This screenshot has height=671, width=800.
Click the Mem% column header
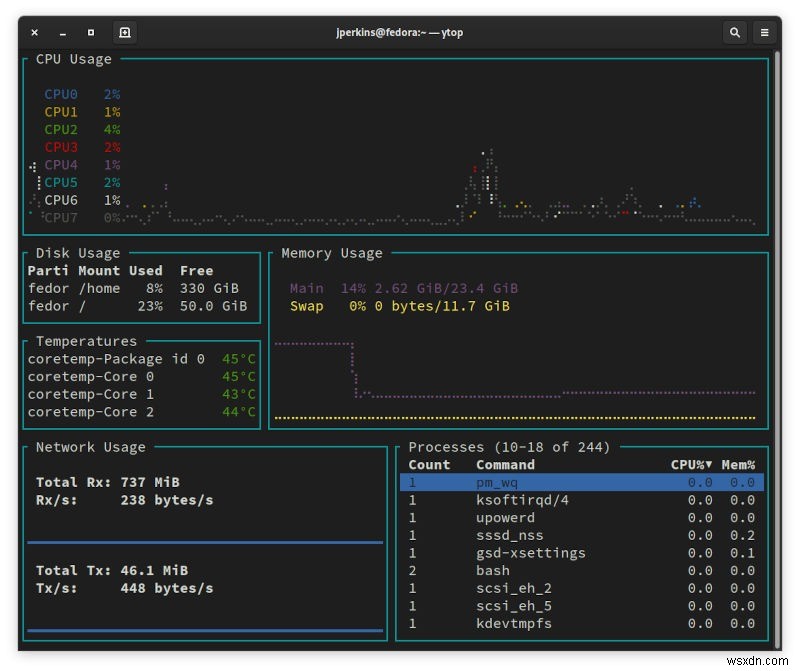point(738,465)
